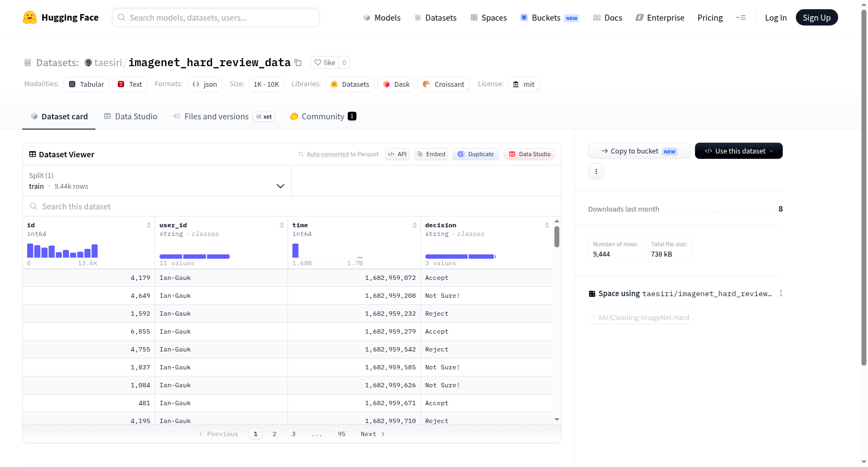Viewport: 868px width, 467px height.
Task: Select the json format tag
Action: click(205, 84)
